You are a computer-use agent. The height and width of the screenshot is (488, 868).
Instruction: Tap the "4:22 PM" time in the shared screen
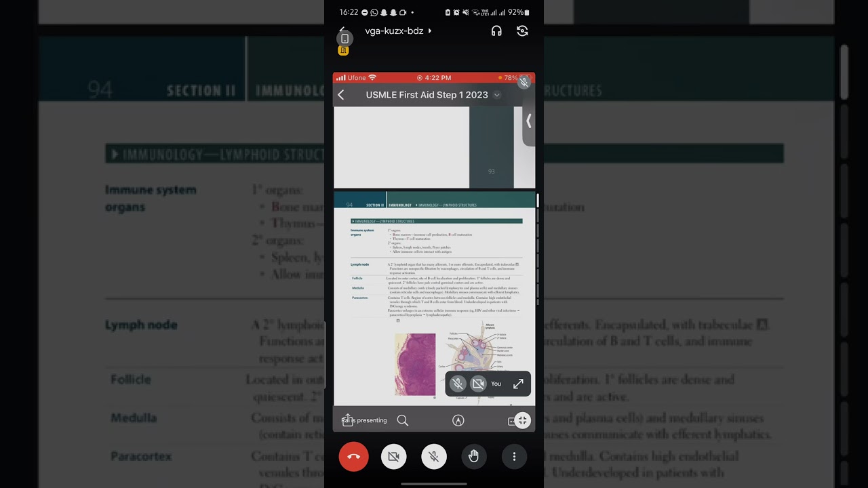(437, 78)
